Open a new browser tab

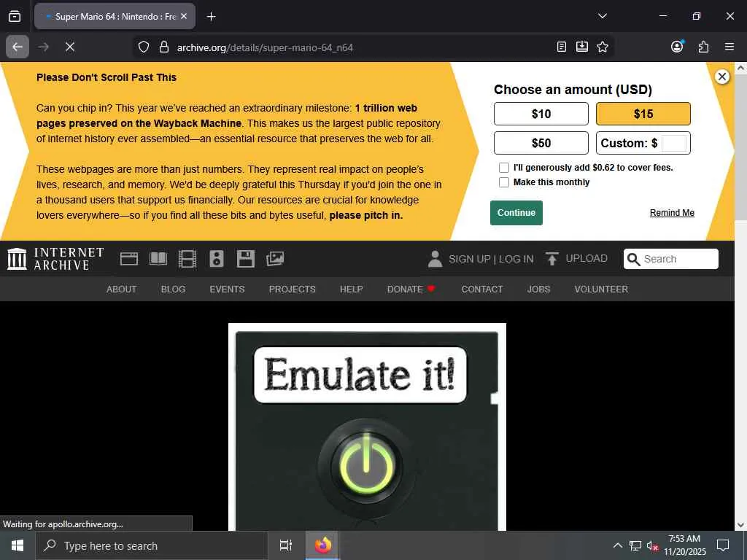[x=211, y=17]
